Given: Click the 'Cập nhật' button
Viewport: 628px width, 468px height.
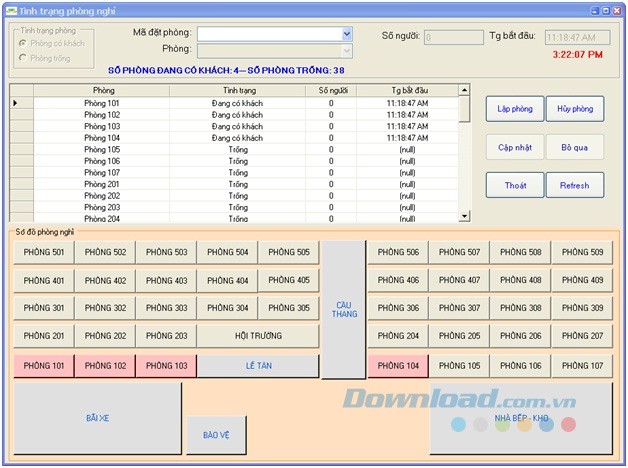Looking at the screenshot, I should point(515,147).
